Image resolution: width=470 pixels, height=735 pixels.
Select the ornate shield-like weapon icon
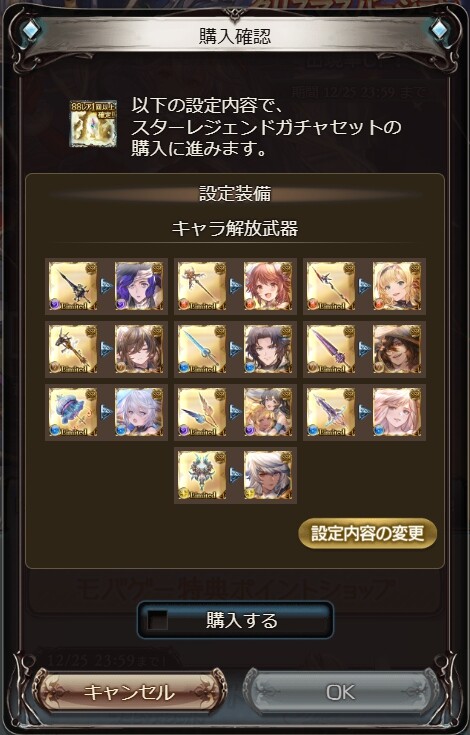coord(202,476)
